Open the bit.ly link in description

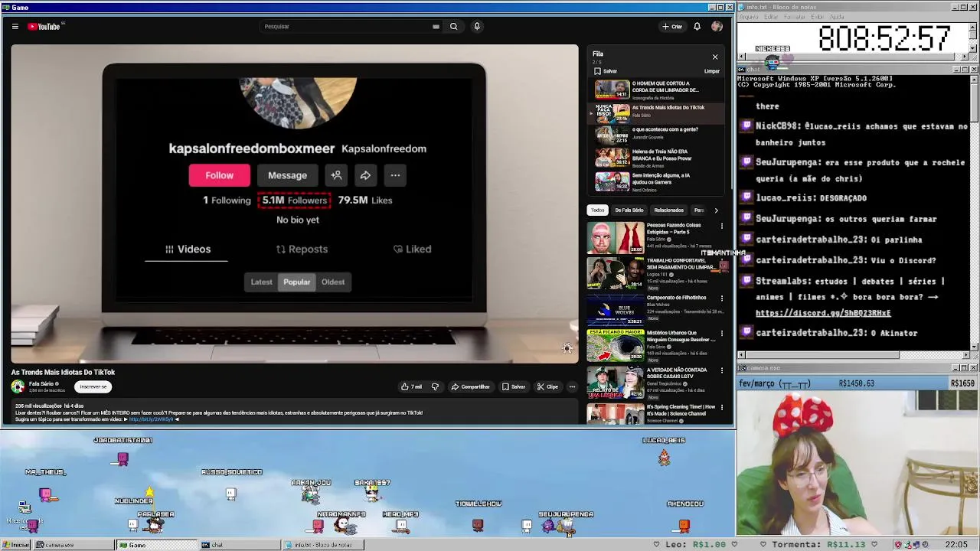point(151,419)
